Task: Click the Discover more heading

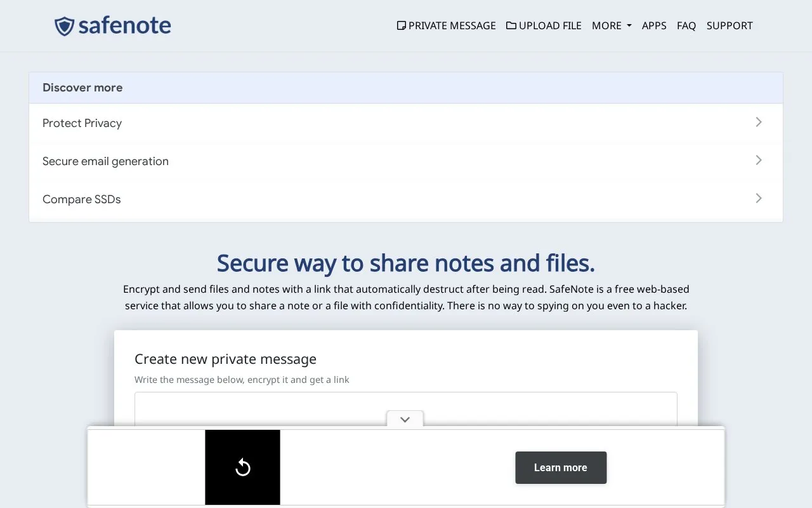Action: pos(82,88)
